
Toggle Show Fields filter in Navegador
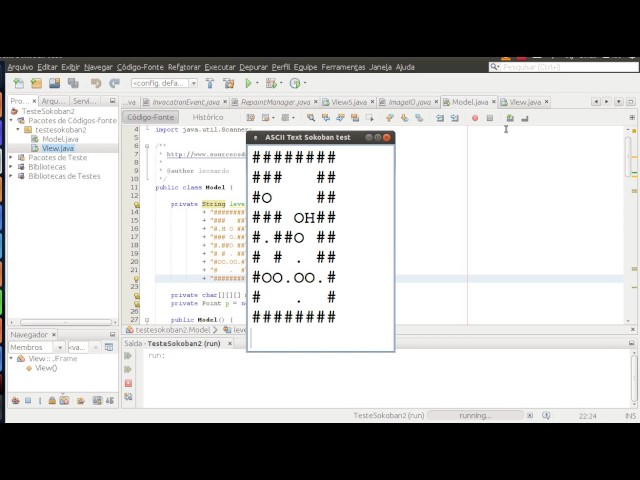pyautogui.click(x=28, y=401)
